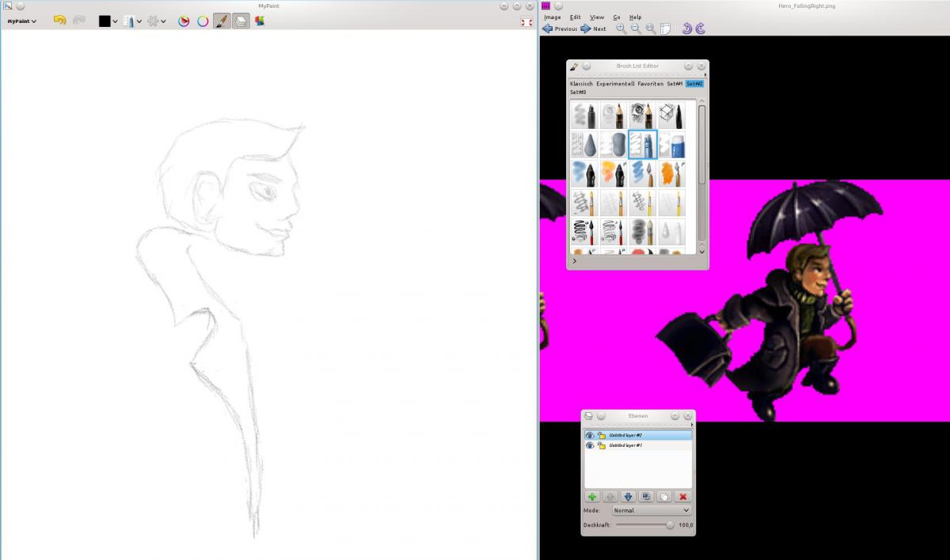This screenshot has height=560, width=950.
Task: Click the zoom in magnifier icon
Action: tap(621, 28)
